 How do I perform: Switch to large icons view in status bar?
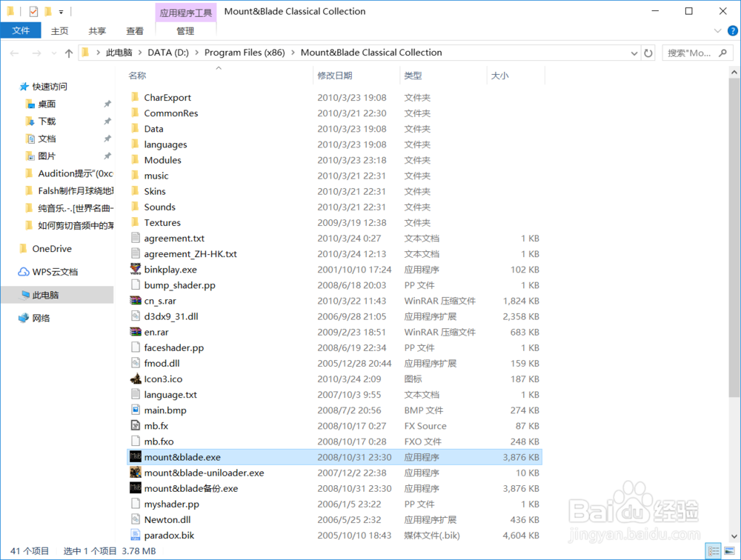pyautogui.click(x=729, y=551)
